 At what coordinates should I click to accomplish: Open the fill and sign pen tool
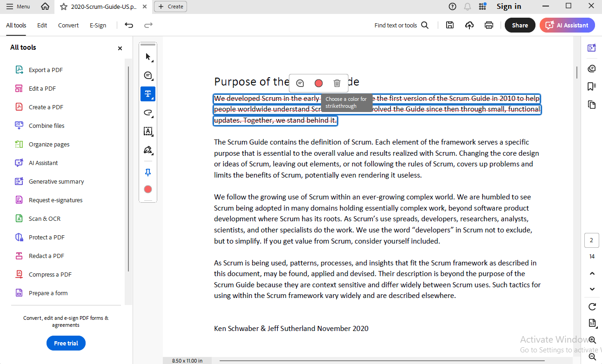click(x=148, y=150)
